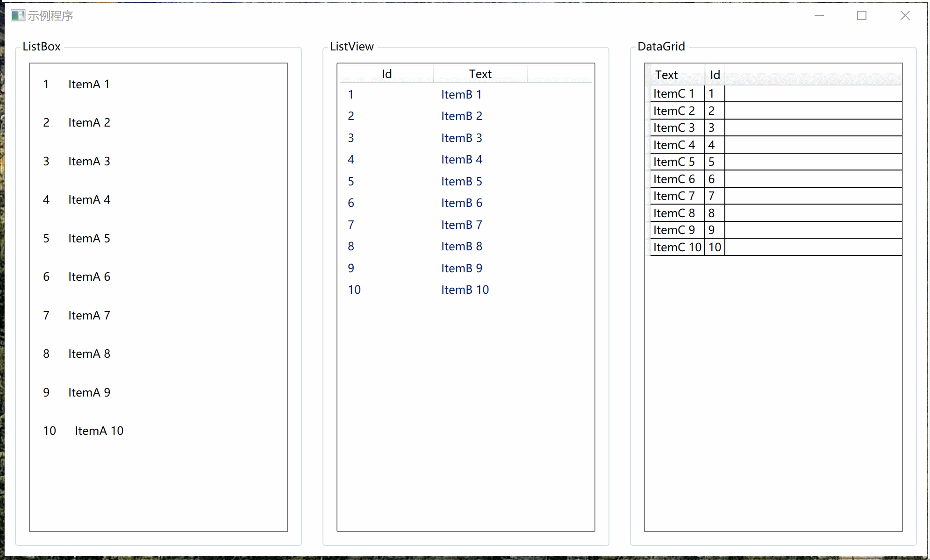Pick ItemA 10 in the ListBox
The image size is (930, 560).
click(x=99, y=431)
